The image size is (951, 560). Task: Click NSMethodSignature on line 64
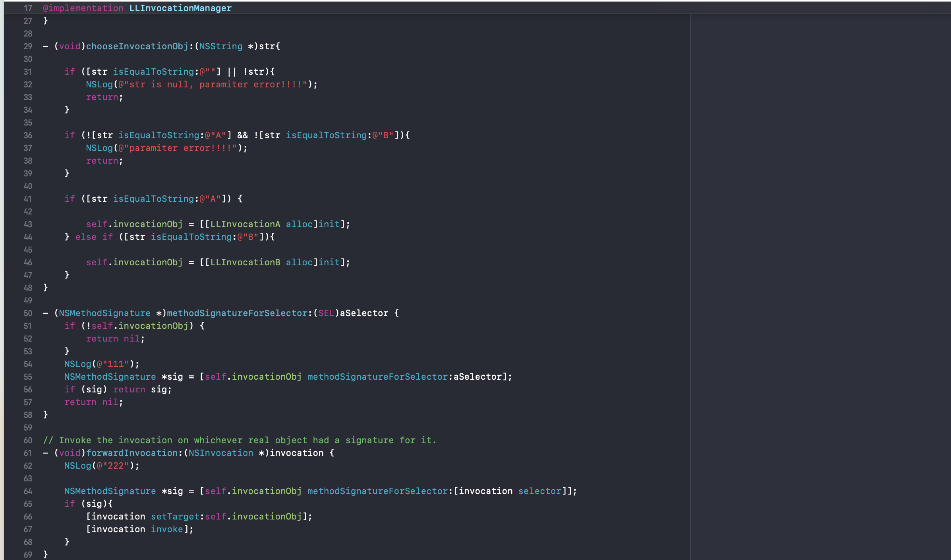110,491
